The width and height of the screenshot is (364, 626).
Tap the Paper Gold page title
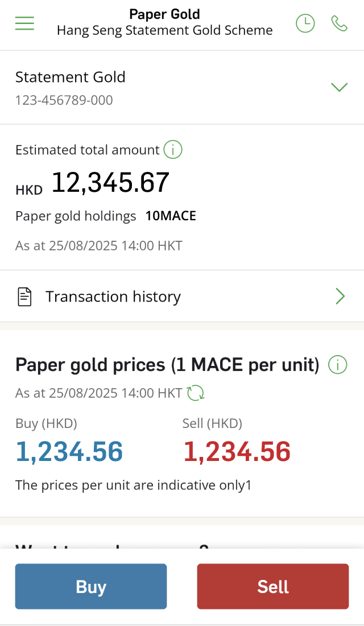pos(164,14)
